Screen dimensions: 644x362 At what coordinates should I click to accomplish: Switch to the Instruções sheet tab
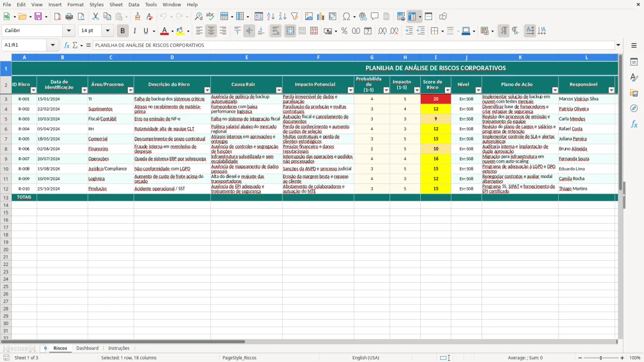(x=119, y=348)
